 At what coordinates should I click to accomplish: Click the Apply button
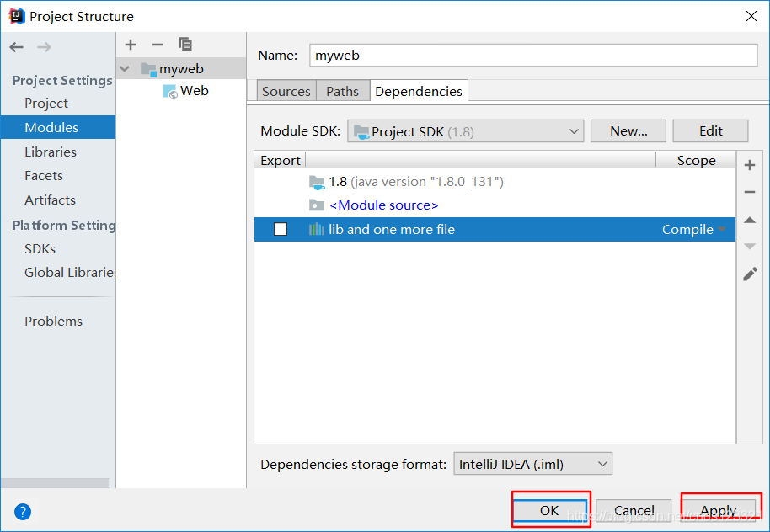(x=719, y=510)
